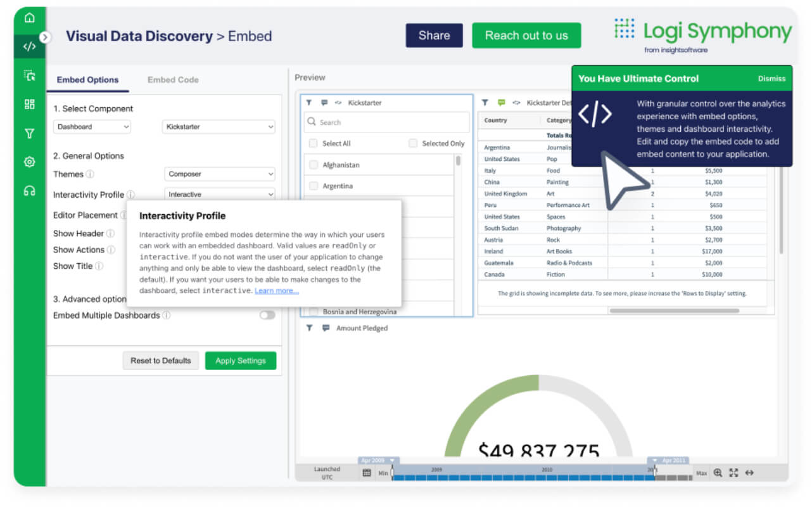Viewport: 812px width, 507px height.
Task: Click the Show Header info icon
Action: 110,233
